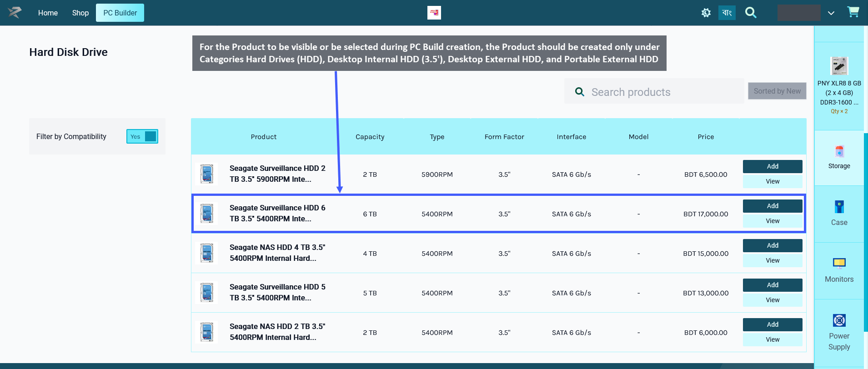Click the 4 TB capacity cell
Viewport: 868px width, 369px height.
point(370,254)
